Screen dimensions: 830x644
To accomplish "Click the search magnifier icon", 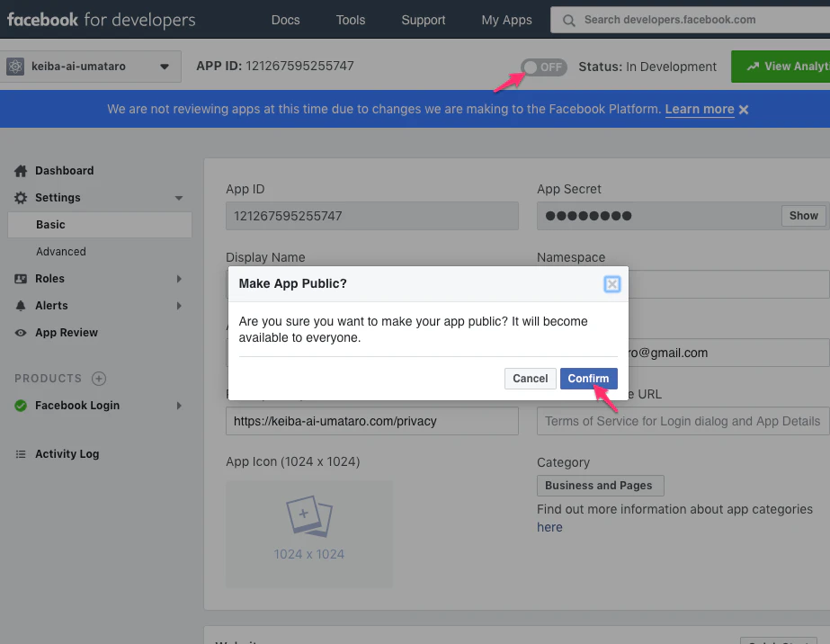I will click(x=569, y=21).
